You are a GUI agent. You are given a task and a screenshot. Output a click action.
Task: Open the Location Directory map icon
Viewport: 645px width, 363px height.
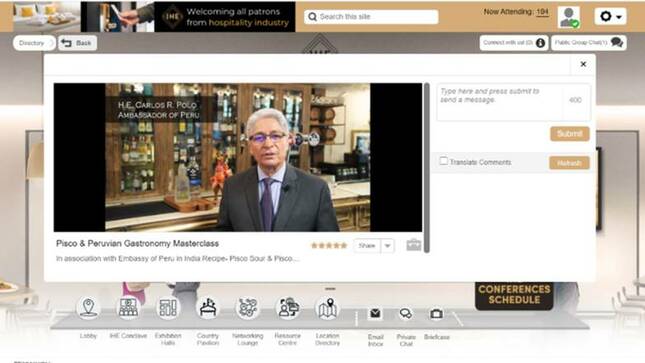point(327,308)
